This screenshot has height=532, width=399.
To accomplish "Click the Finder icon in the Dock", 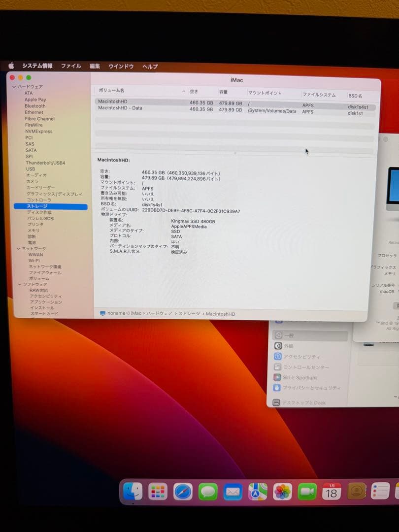I will (x=133, y=492).
